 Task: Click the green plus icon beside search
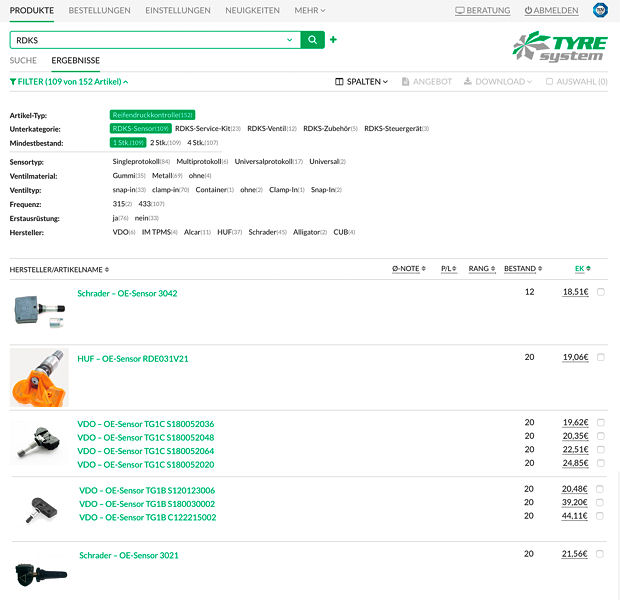[x=333, y=40]
